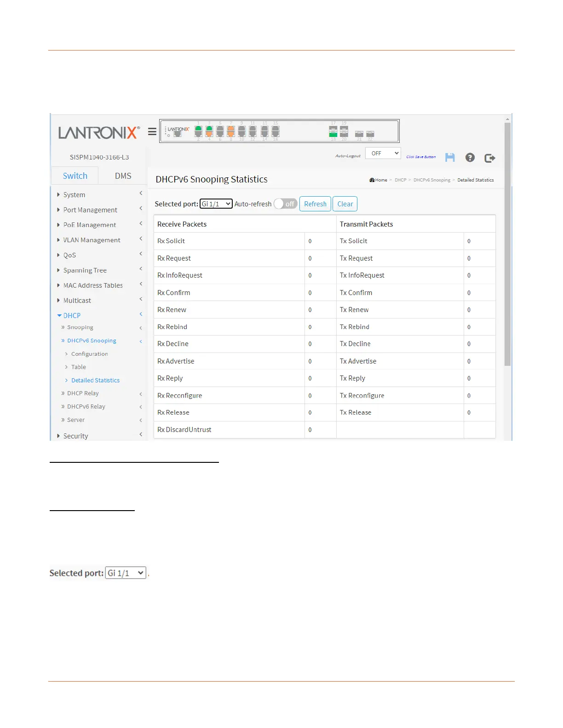Click the DHCP breadcrumb link
Image resolution: width=563 pixels, height=728 pixels.
tap(400, 180)
